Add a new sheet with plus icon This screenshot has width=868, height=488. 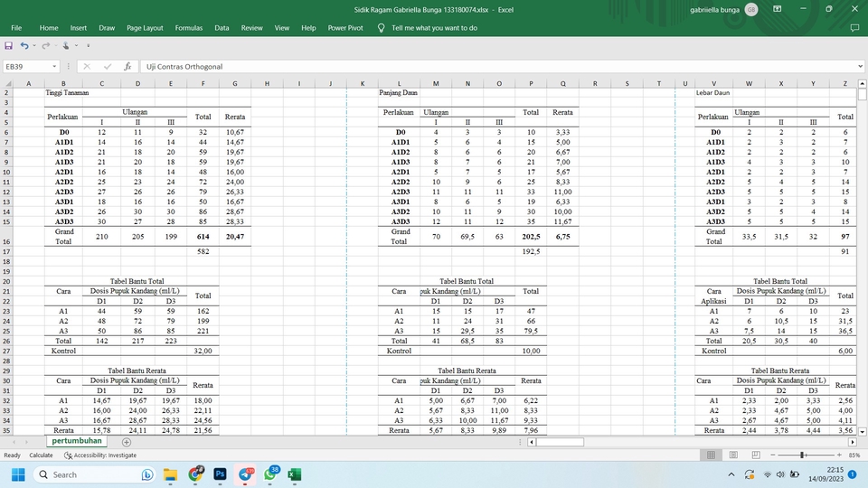[x=127, y=442]
